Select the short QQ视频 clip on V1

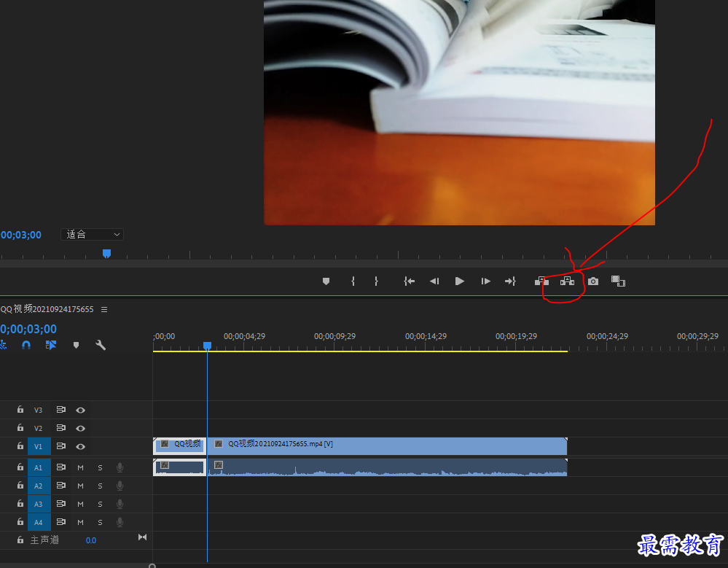coord(180,446)
